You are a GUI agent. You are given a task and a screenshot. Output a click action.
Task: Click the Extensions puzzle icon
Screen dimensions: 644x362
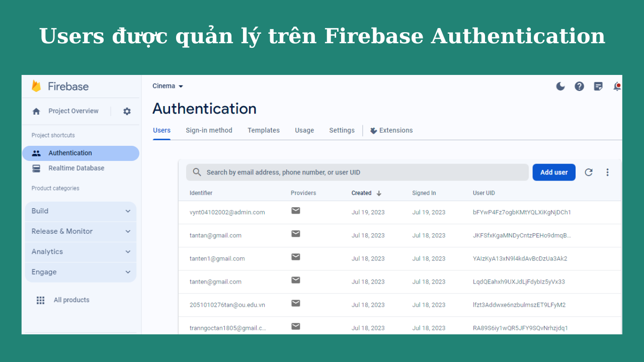(x=373, y=131)
